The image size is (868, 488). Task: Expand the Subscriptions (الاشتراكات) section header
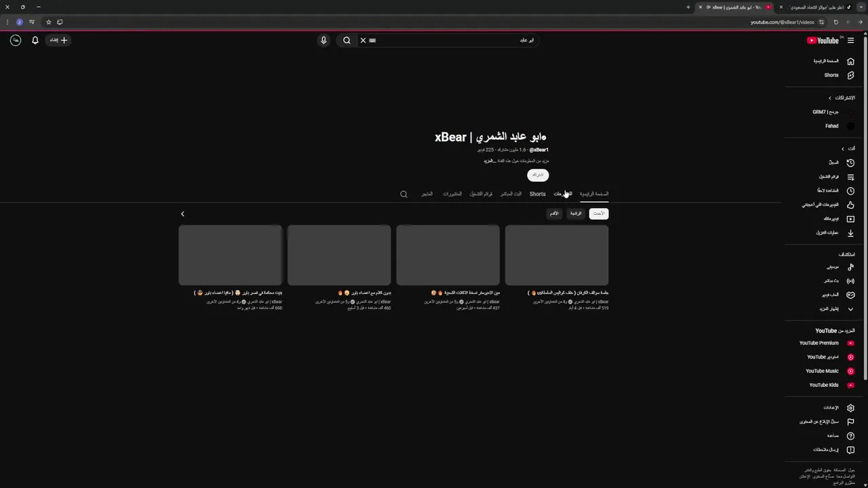[x=842, y=98]
